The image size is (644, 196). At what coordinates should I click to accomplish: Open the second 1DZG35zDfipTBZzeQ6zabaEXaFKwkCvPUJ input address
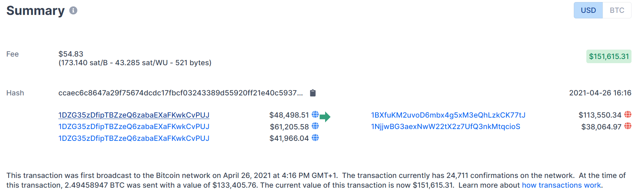(x=134, y=127)
